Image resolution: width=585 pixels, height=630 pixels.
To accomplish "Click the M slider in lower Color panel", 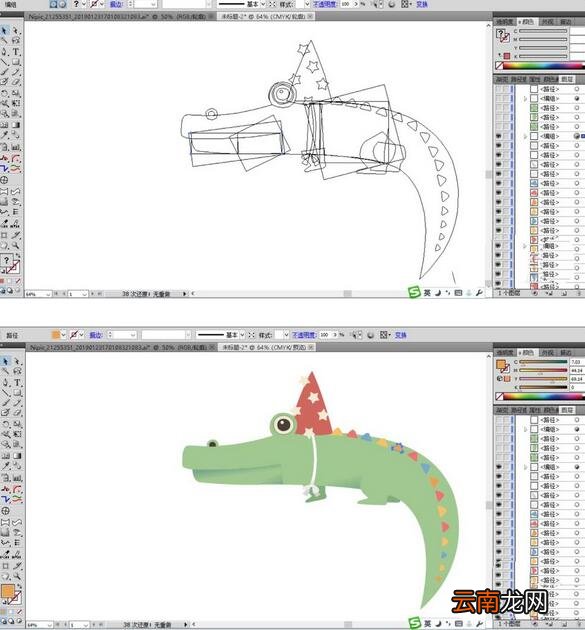I will (x=543, y=370).
